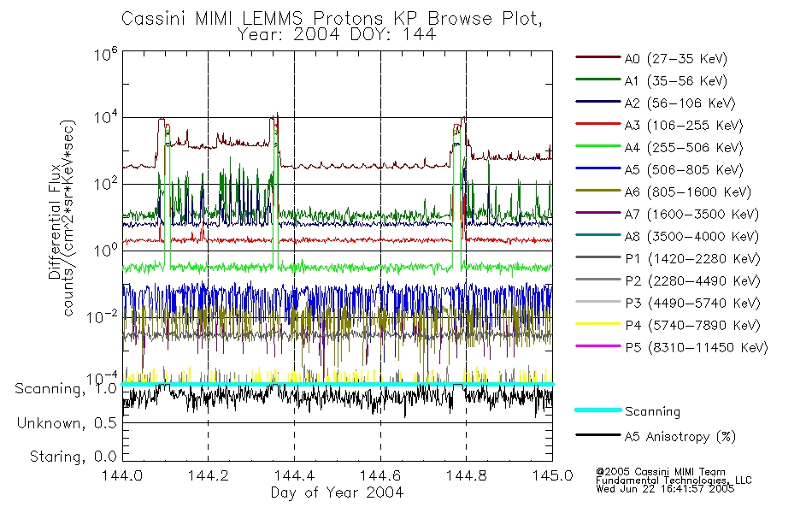Click the bright green A4 legend line
Image resolution: width=812 pixels, height=513 pixels.
[597, 146]
